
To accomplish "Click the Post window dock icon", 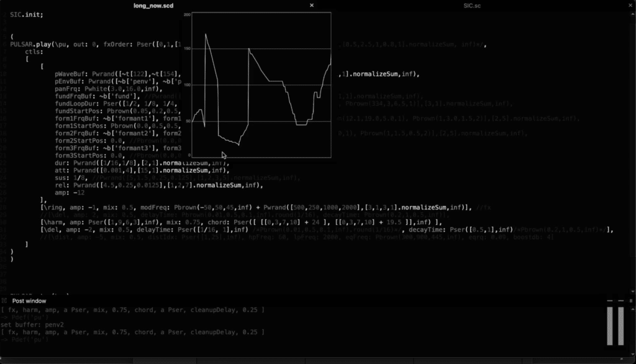I will point(4,301).
